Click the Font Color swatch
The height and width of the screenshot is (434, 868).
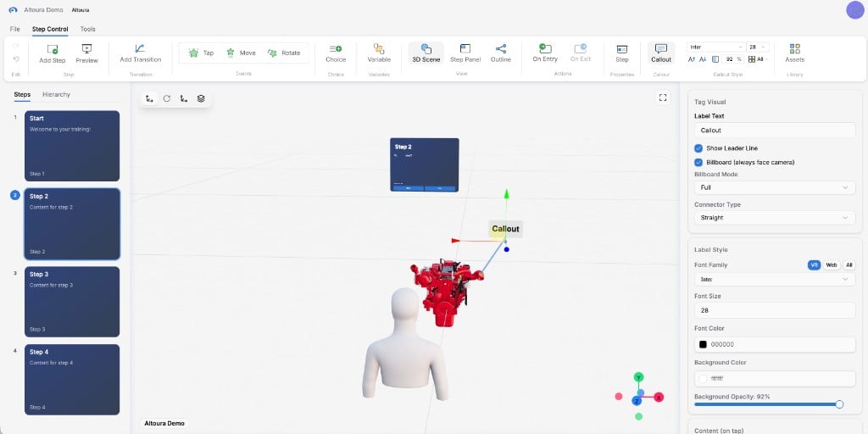pyautogui.click(x=703, y=344)
